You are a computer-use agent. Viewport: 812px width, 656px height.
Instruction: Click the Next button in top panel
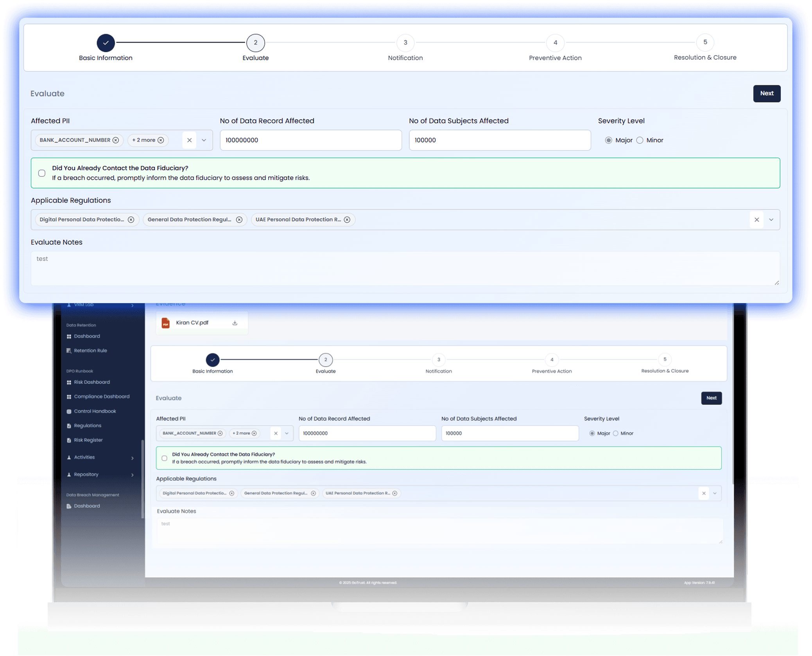click(766, 93)
